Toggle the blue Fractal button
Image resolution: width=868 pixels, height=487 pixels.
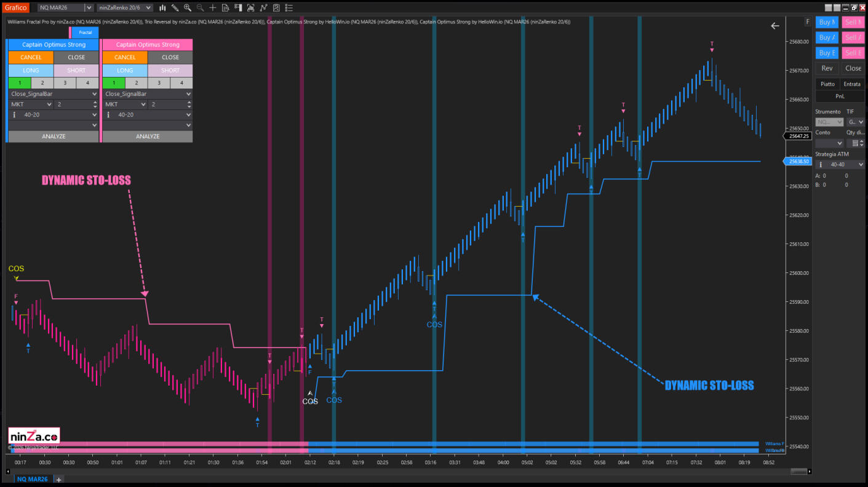(x=86, y=32)
